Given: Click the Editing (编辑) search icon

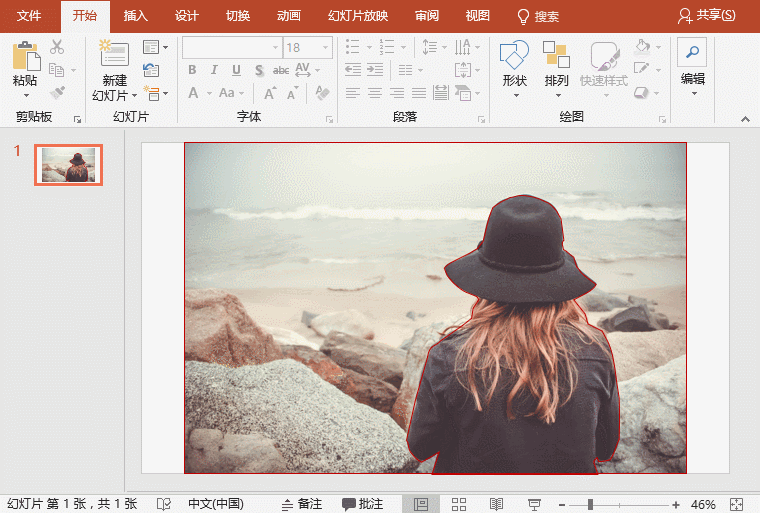Looking at the screenshot, I should coord(692,52).
